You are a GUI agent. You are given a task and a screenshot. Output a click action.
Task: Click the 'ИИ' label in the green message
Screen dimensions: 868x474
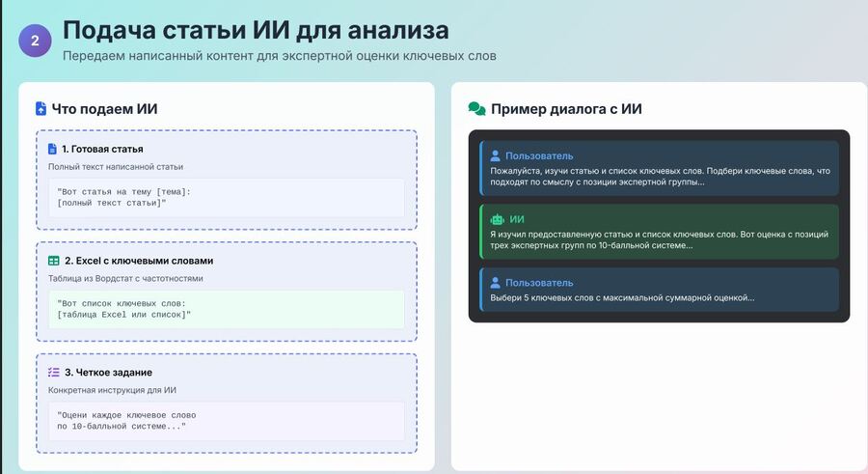[517, 219]
